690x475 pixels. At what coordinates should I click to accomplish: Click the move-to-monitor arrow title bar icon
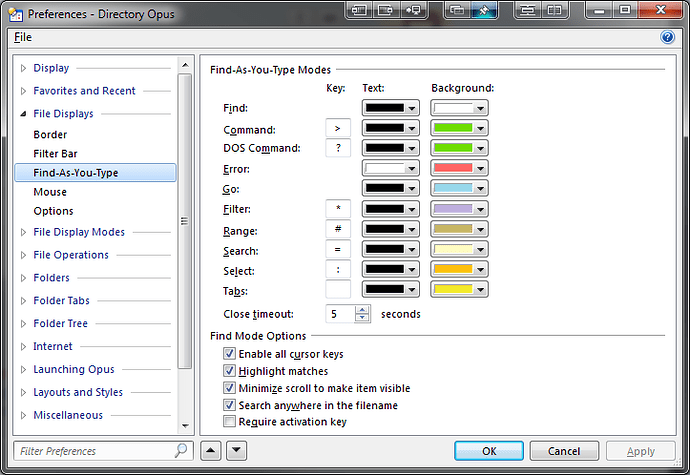pos(413,10)
